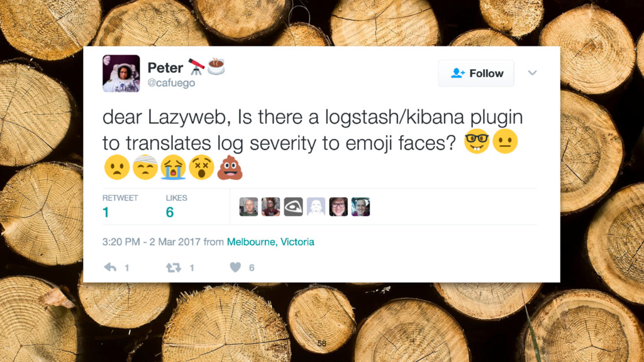Open the Melbourne, Victoria location link
Viewport: 644px width, 362px height.
coord(270,242)
